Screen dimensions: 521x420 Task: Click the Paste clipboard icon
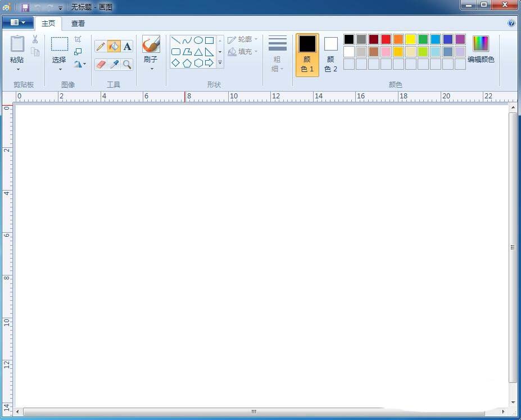point(17,43)
